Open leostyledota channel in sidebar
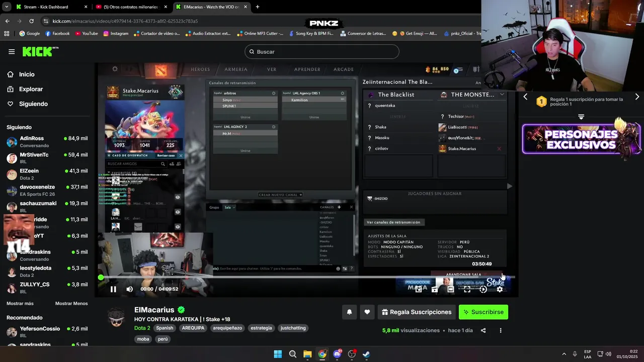This screenshot has width=644, height=362. (x=47, y=271)
